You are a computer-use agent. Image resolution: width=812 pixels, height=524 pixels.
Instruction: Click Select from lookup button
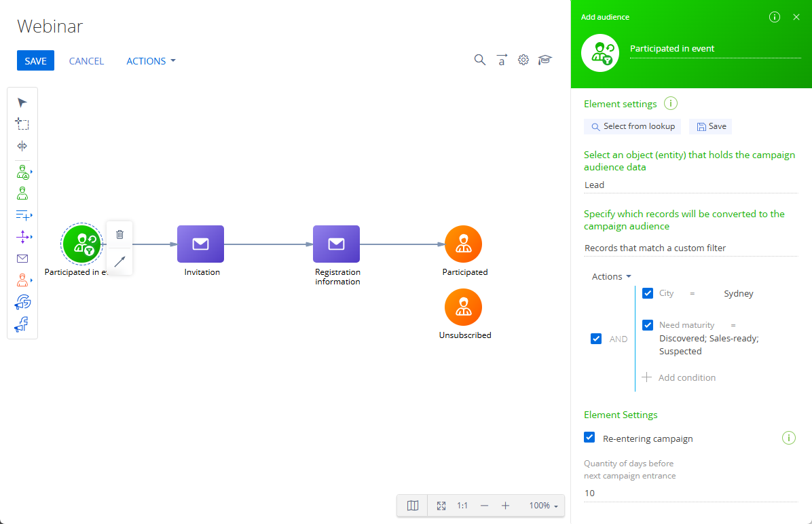[632, 126]
